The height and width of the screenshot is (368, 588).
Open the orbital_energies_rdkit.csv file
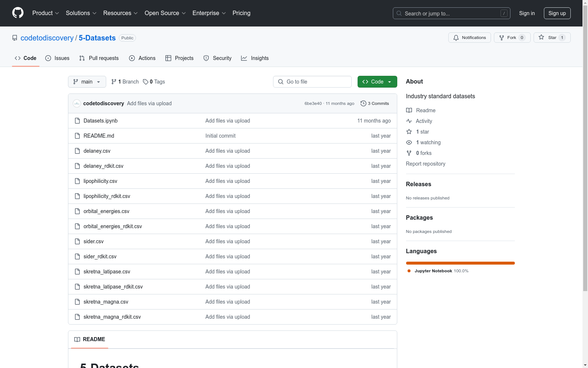click(113, 226)
